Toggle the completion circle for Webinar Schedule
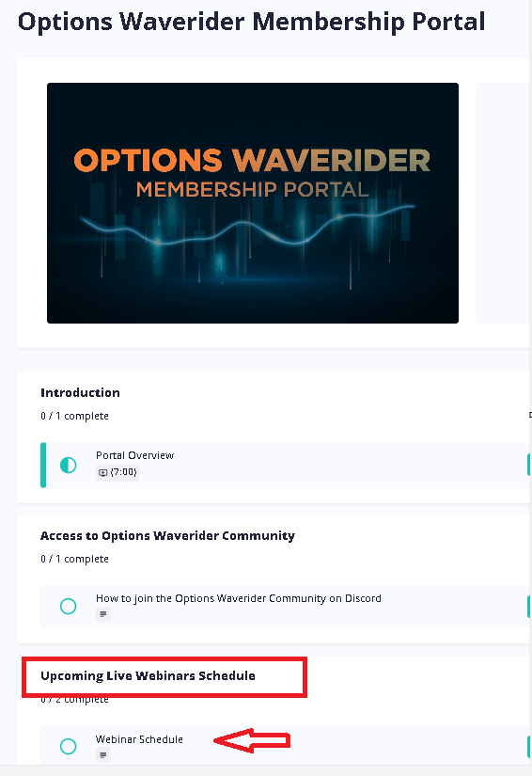The image size is (532, 776). click(x=69, y=746)
